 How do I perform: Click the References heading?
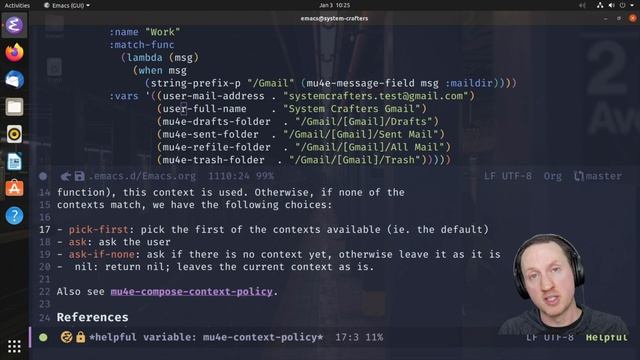pos(92,317)
